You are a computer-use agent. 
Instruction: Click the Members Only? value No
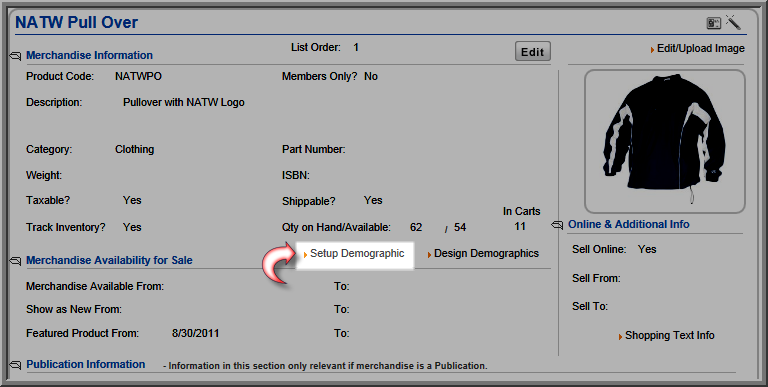[371, 76]
